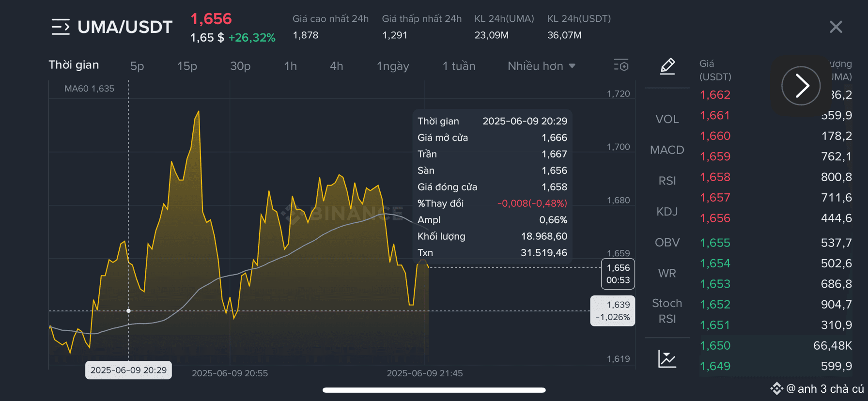Open the line chart style icon

coord(667,359)
